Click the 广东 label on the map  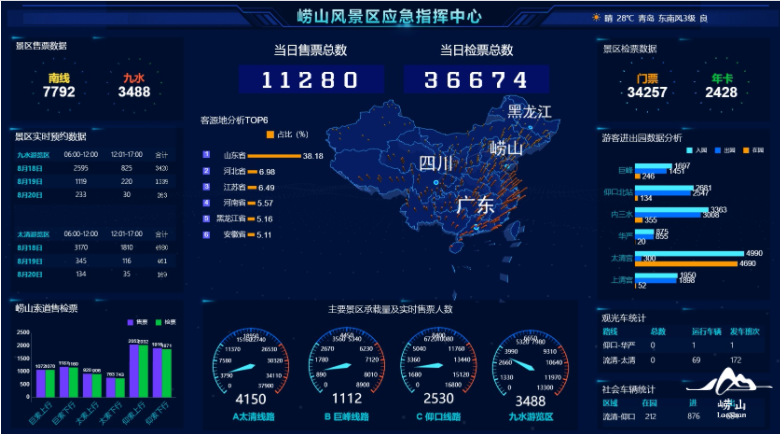pos(475,205)
